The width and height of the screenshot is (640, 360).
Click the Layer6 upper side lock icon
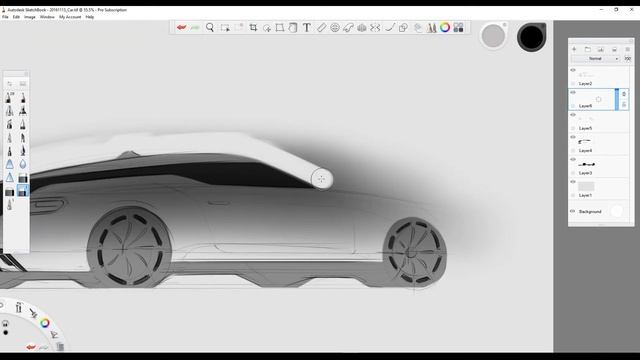(x=624, y=94)
